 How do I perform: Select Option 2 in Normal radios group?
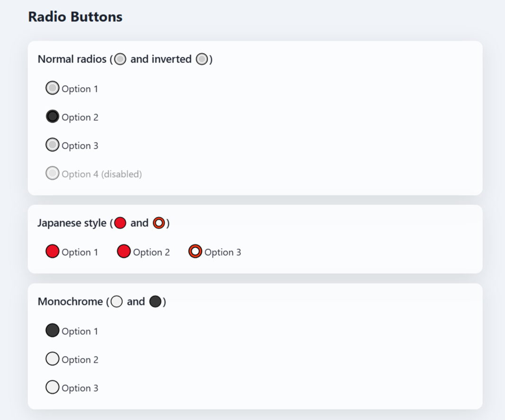[x=53, y=116]
